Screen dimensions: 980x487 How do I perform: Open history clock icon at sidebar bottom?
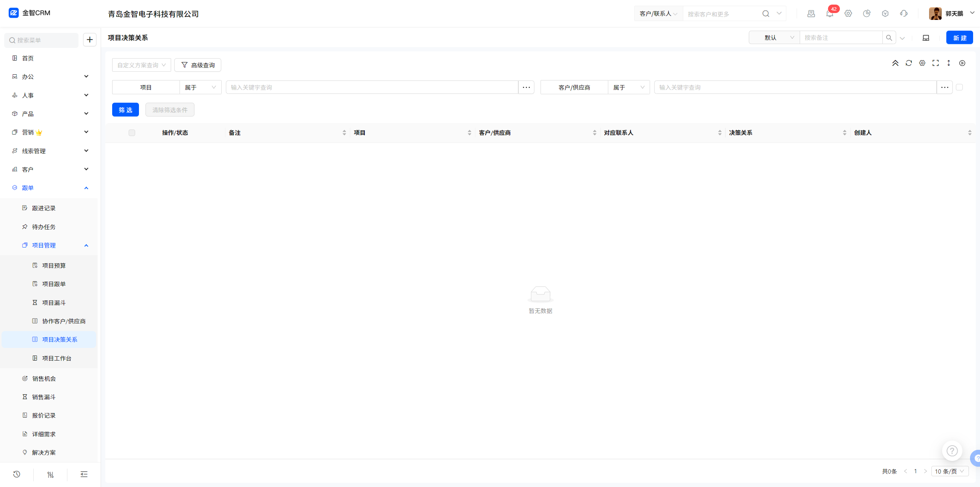(16, 474)
